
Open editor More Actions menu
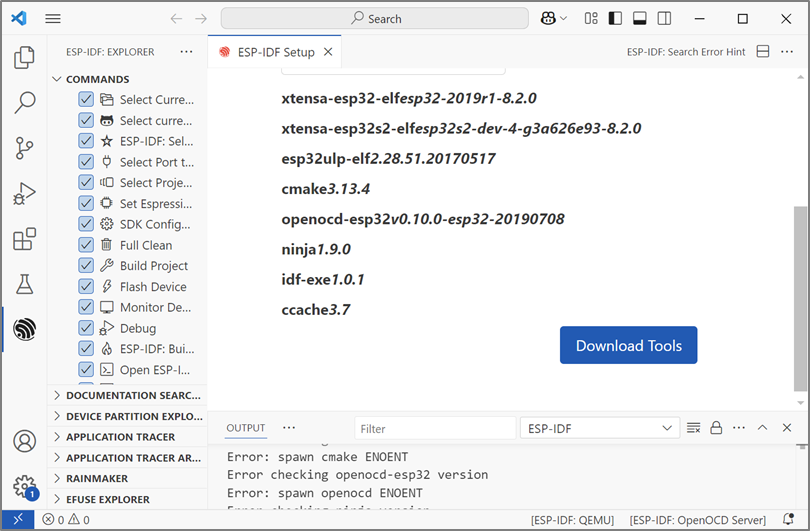tap(787, 52)
